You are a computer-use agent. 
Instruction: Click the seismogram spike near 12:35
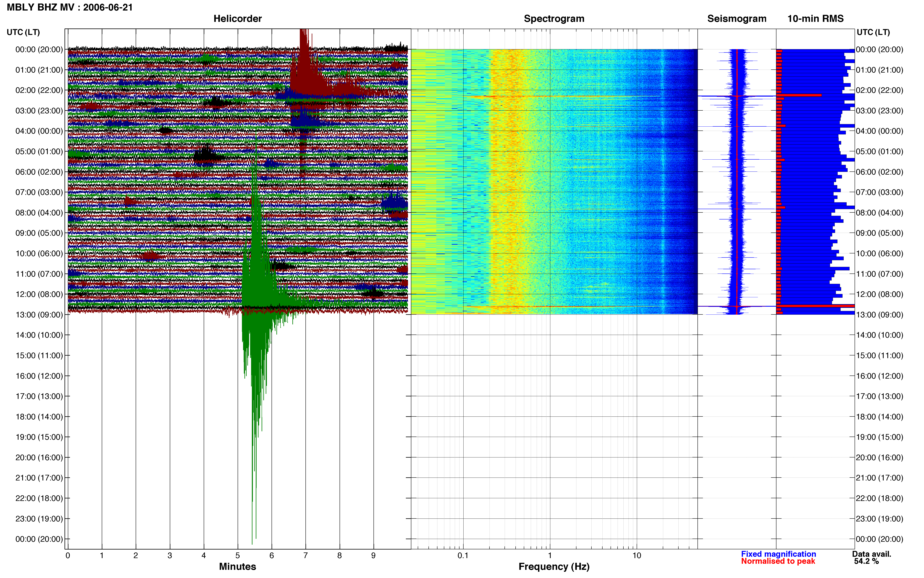click(x=737, y=306)
